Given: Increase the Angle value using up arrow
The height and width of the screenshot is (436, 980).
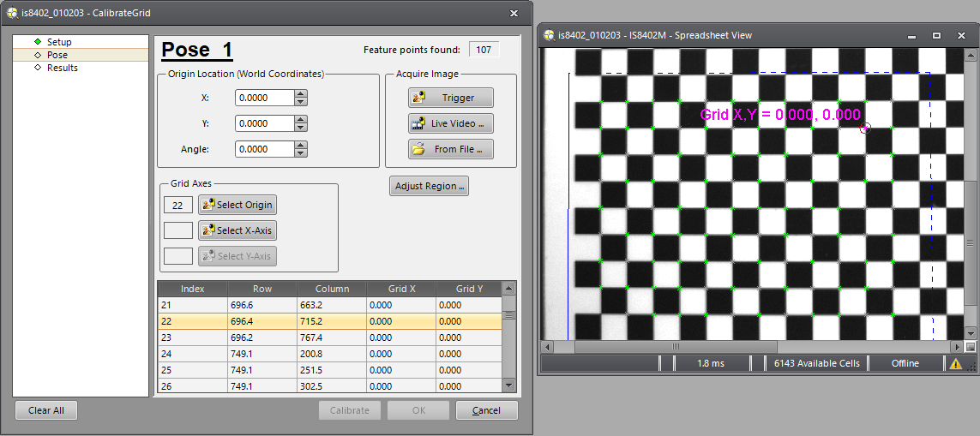Looking at the screenshot, I should 300,146.
